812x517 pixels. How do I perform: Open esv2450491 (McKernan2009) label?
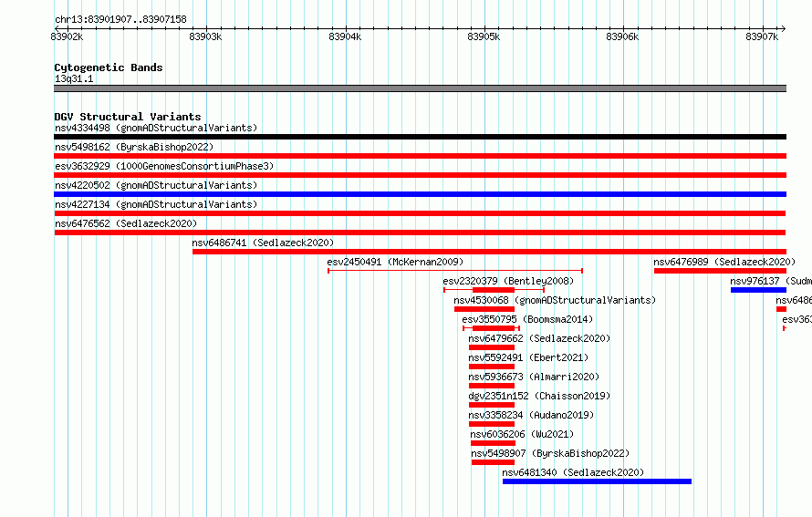(395, 262)
